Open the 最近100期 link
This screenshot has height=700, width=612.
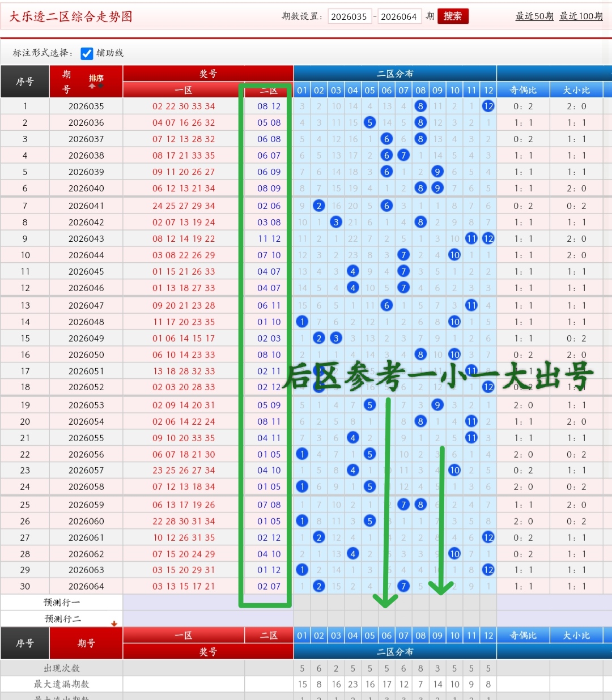pos(581,16)
